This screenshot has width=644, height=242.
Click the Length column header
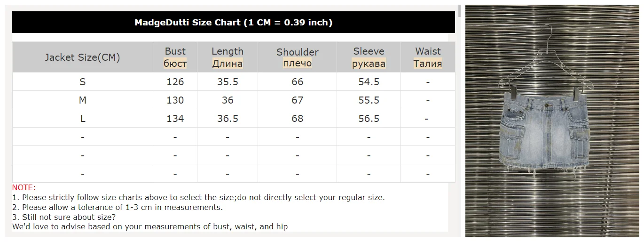coord(228,57)
